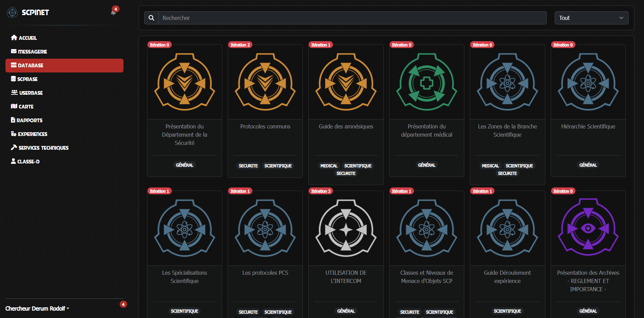Click SCIENTIFIQUE tag on Protocoles communs card
Viewport: 644px width, 318px height.
click(278, 166)
